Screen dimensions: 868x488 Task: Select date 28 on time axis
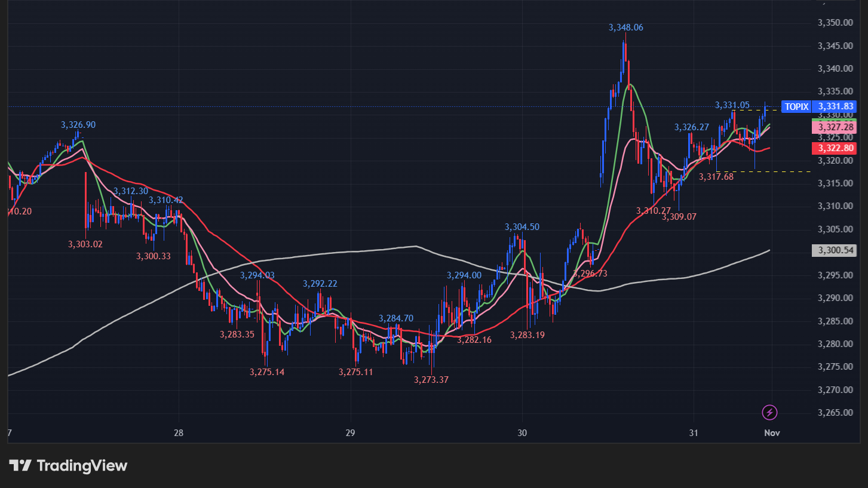point(179,432)
